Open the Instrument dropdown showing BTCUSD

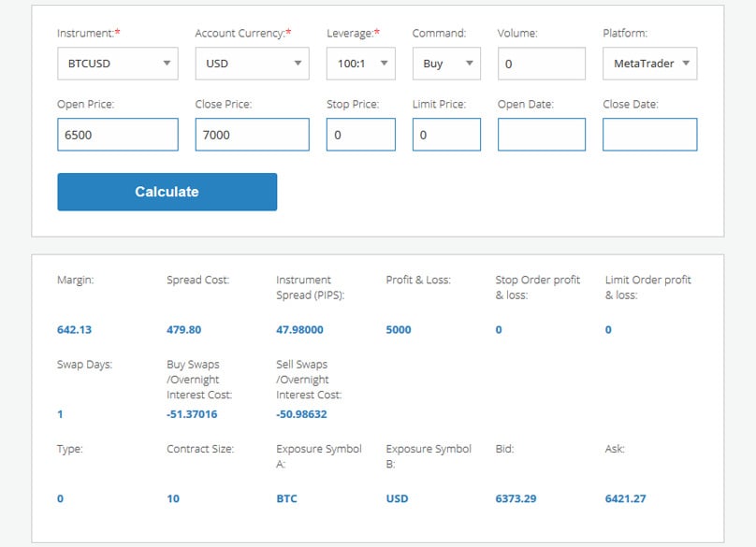coord(118,64)
